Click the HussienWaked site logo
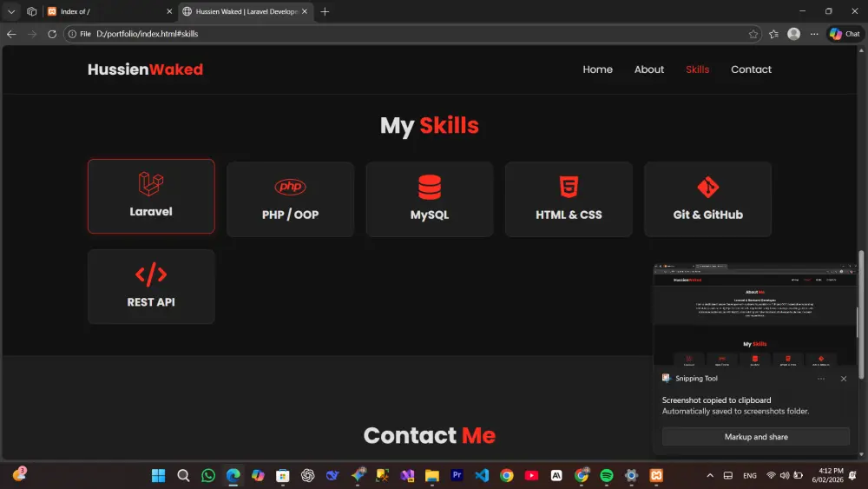This screenshot has width=868, height=489. [x=145, y=69]
